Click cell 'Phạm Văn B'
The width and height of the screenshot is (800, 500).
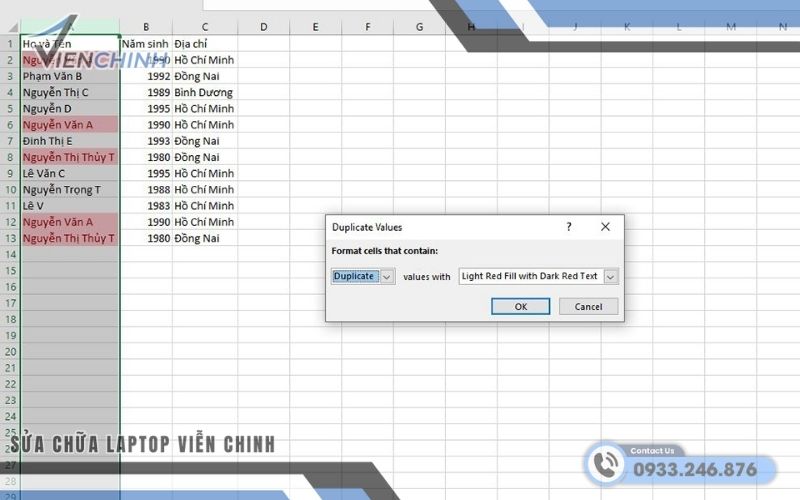coord(70,77)
